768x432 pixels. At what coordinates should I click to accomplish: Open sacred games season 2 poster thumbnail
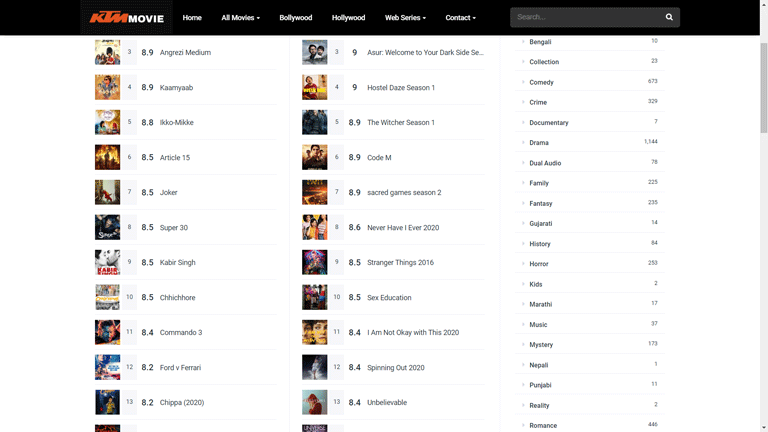(314, 192)
